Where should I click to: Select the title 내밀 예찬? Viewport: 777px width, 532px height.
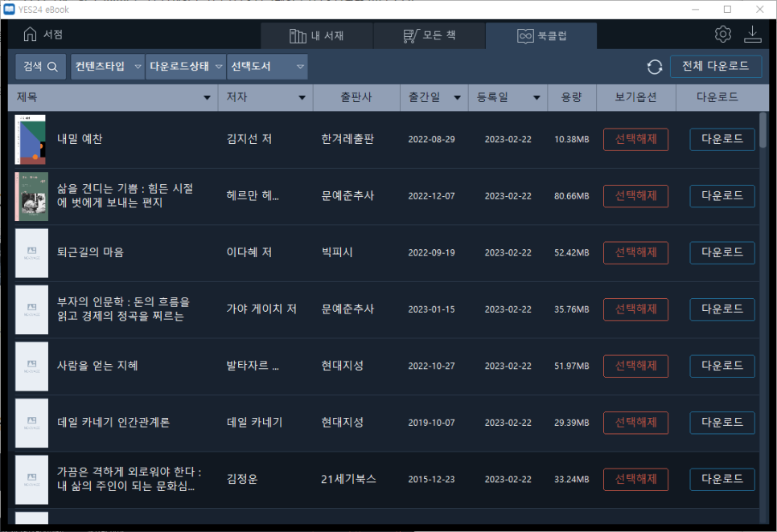[x=80, y=139]
